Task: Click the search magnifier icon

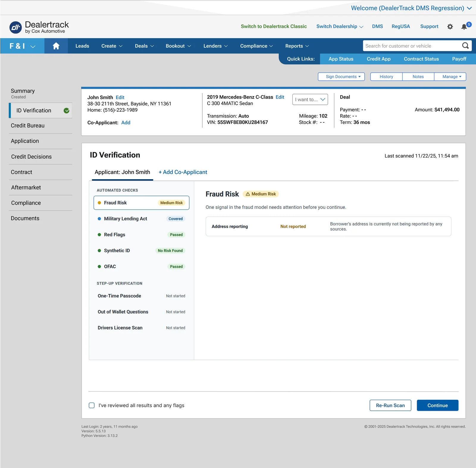Action: coord(465,46)
